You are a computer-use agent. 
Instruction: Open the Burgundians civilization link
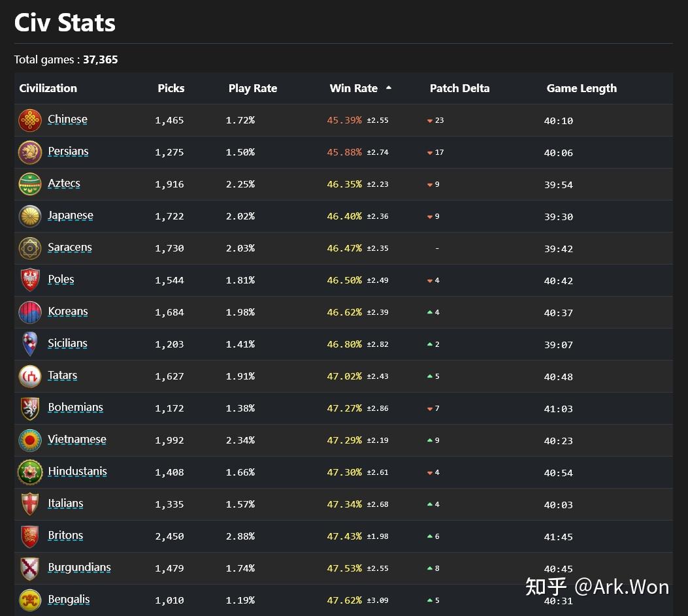tap(79, 568)
